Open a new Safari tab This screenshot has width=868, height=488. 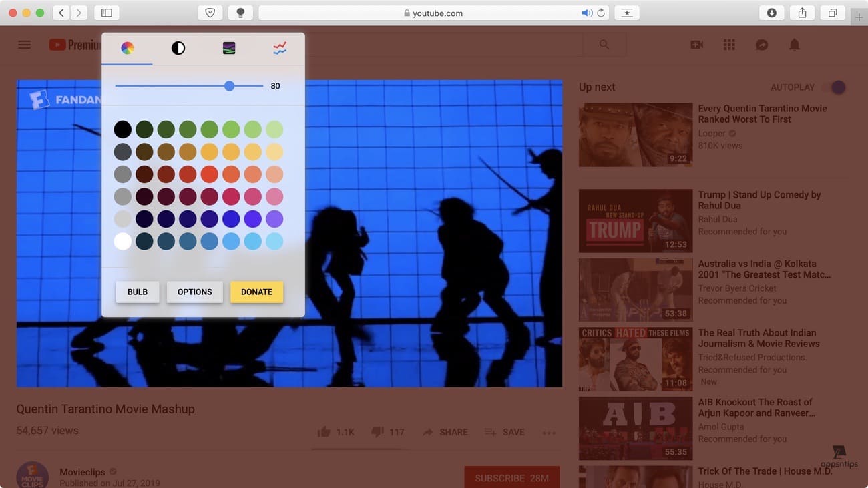[x=859, y=17]
